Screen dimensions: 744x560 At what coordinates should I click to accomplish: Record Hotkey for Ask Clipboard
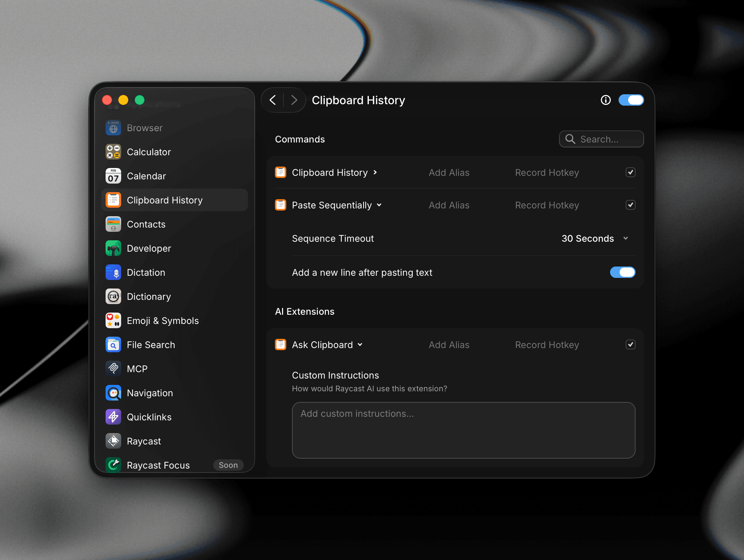tap(547, 345)
